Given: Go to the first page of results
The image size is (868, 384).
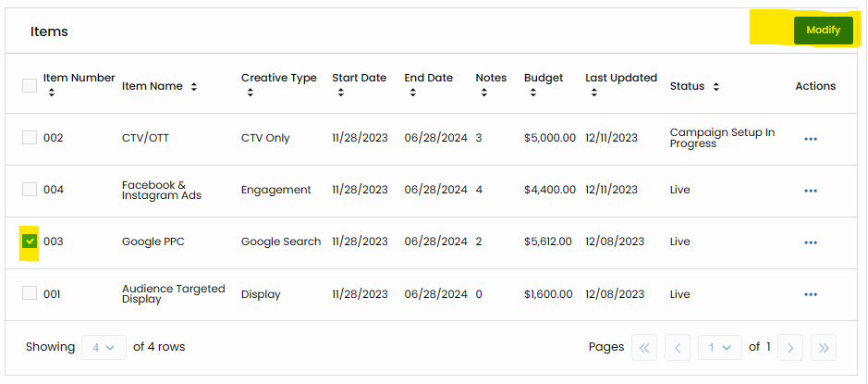Looking at the screenshot, I should (x=645, y=347).
